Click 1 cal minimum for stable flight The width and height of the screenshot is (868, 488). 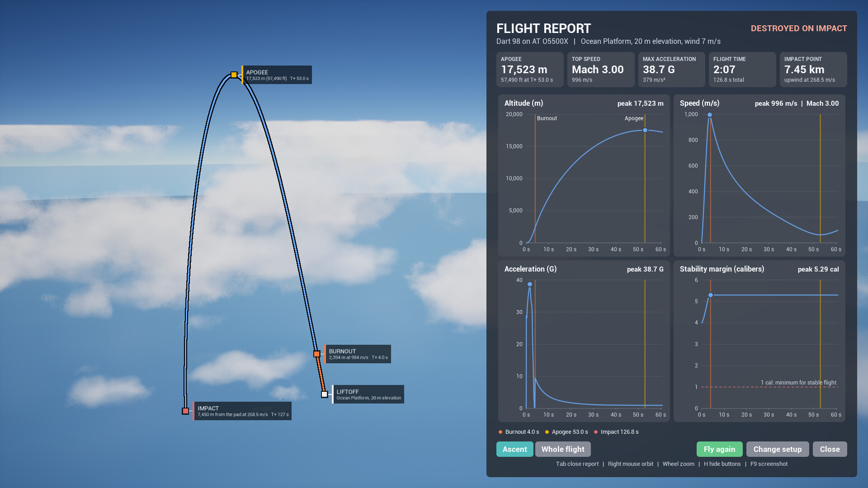(798, 383)
